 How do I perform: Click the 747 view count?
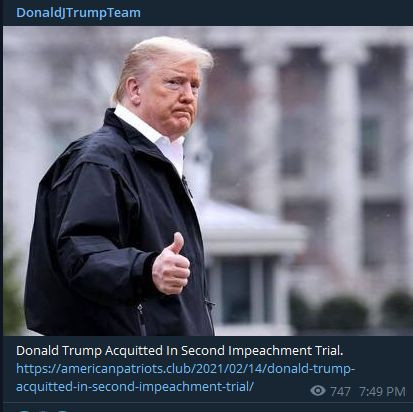point(340,391)
